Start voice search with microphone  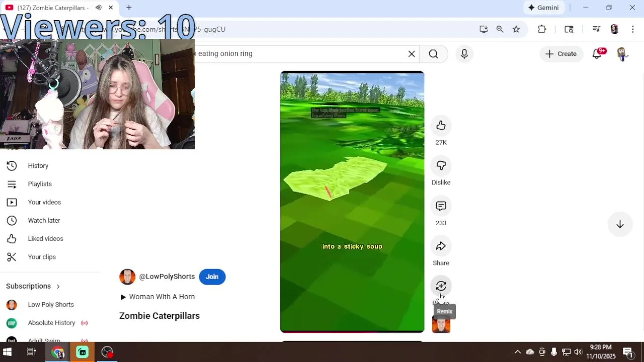(x=464, y=54)
